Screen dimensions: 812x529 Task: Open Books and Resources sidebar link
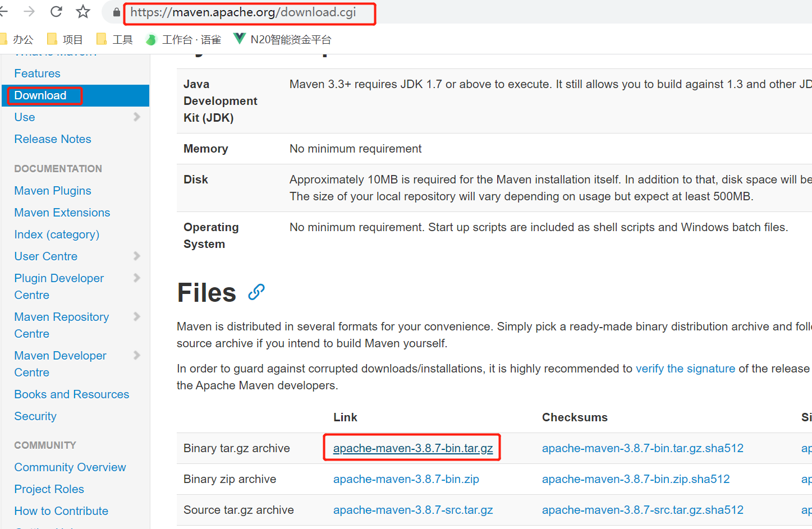tap(72, 394)
